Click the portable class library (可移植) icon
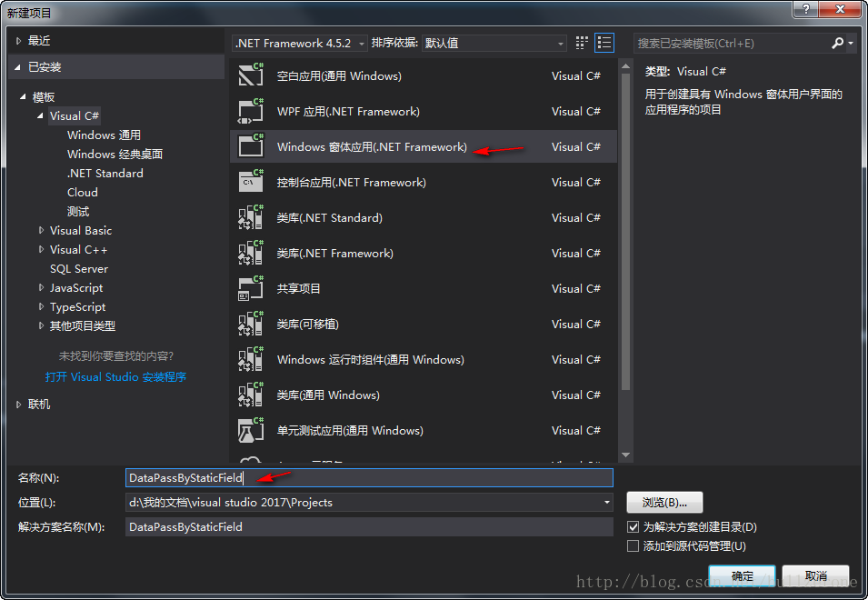 click(x=251, y=324)
